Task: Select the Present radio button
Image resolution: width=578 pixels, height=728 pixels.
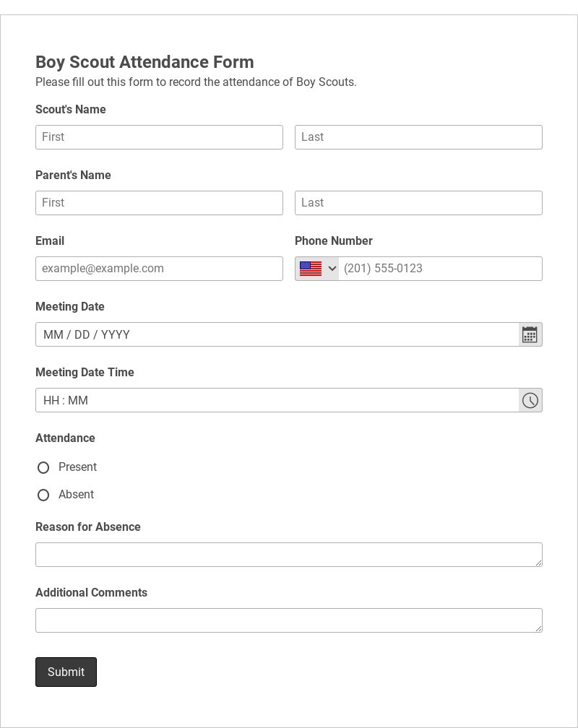Action: 43,467
